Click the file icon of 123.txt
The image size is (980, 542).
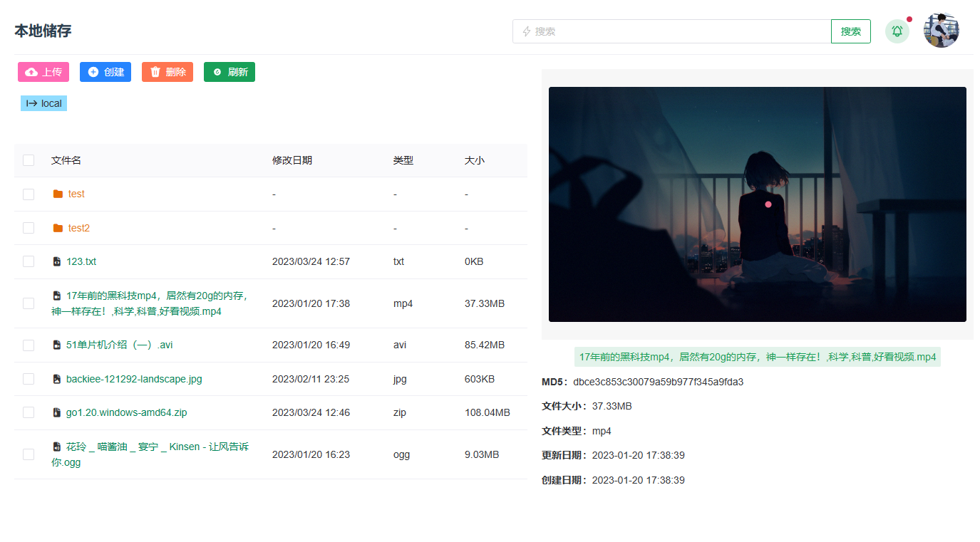(57, 261)
